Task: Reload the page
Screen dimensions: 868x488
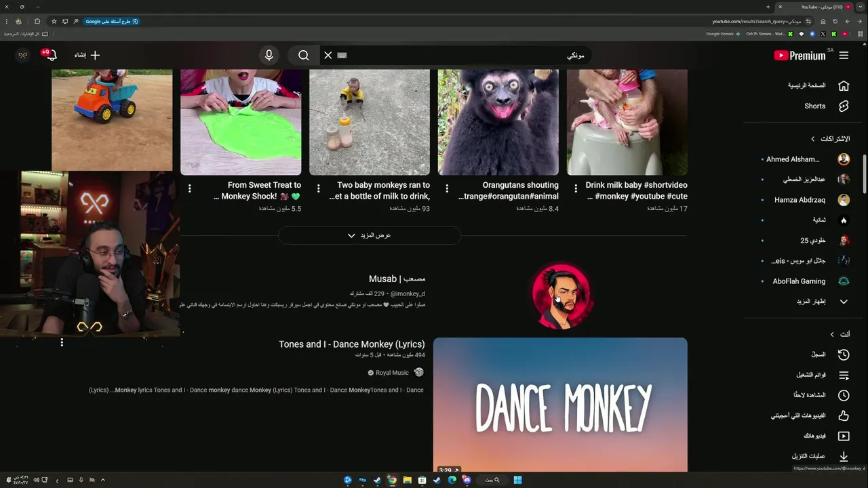Action: [835, 21]
